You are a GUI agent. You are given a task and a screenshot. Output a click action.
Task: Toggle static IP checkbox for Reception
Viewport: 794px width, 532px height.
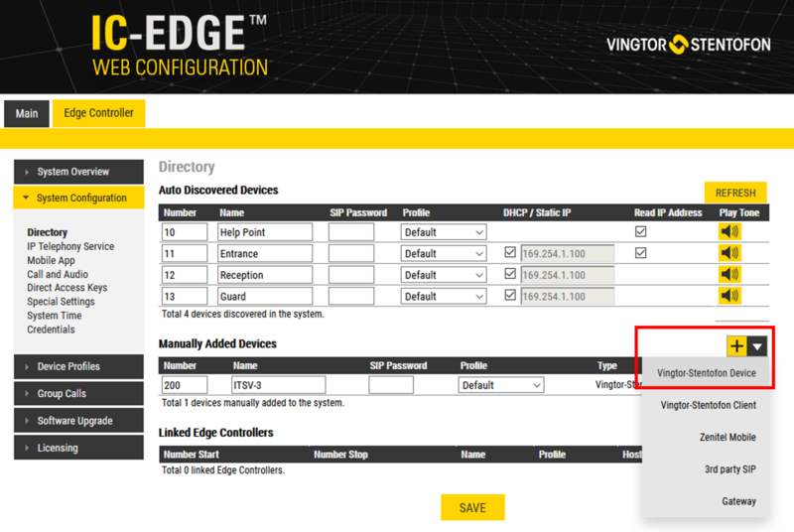[x=510, y=273]
